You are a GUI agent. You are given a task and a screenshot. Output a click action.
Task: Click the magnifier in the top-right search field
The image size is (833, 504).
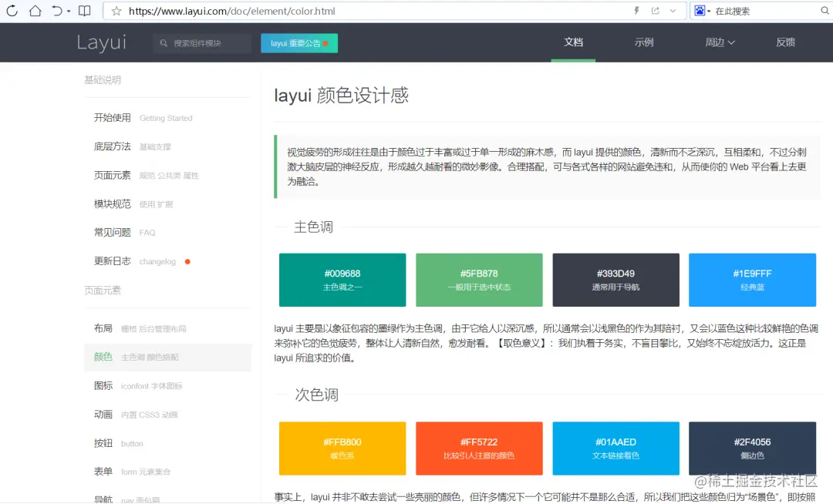[x=824, y=11]
